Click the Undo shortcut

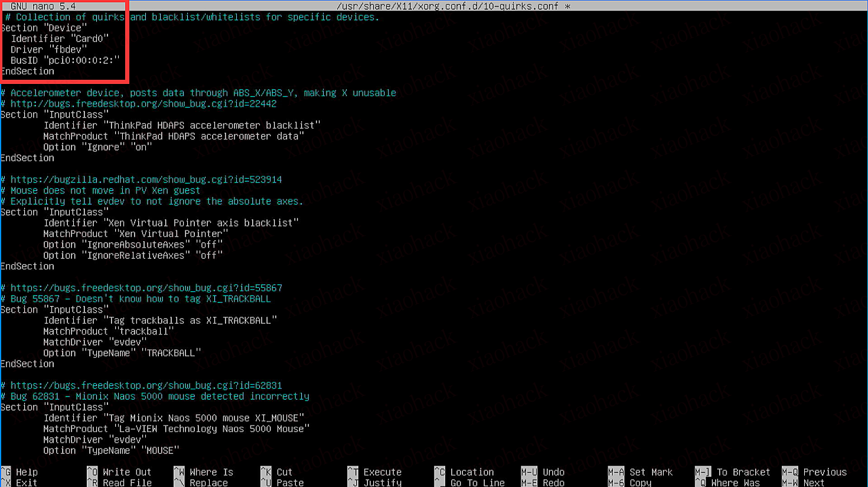tap(553, 472)
